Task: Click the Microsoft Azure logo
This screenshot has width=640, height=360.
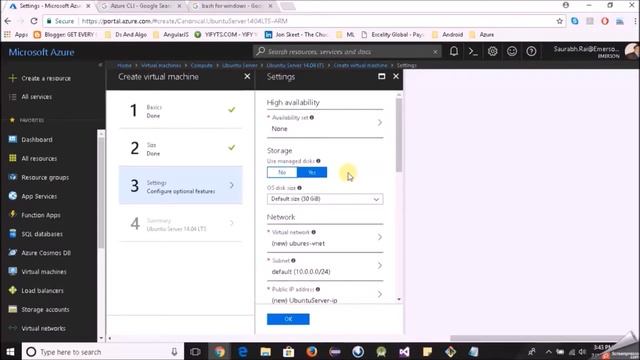Action: 41,52
